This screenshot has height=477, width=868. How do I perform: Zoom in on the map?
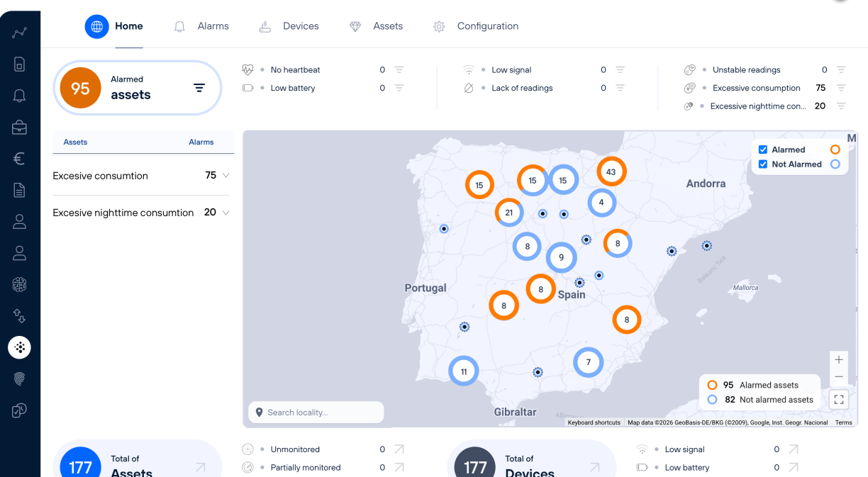pos(839,359)
